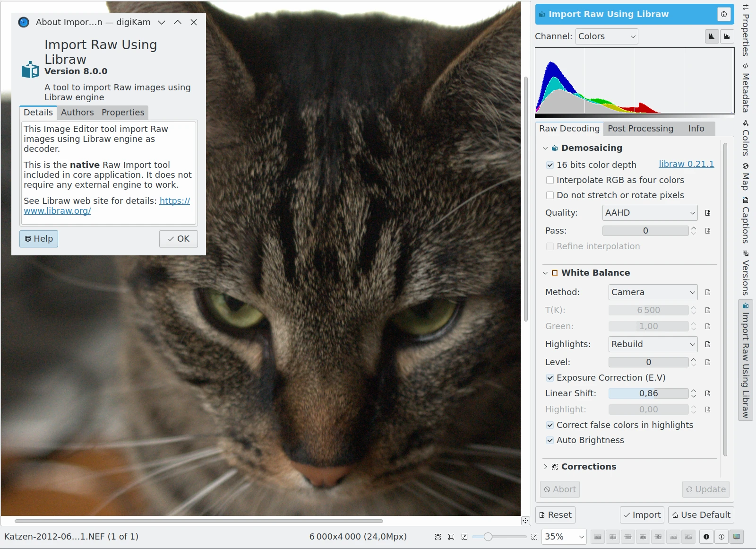The image size is (756, 549).
Task: Open the Authors tab in About dialog
Action: coord(77,113)
